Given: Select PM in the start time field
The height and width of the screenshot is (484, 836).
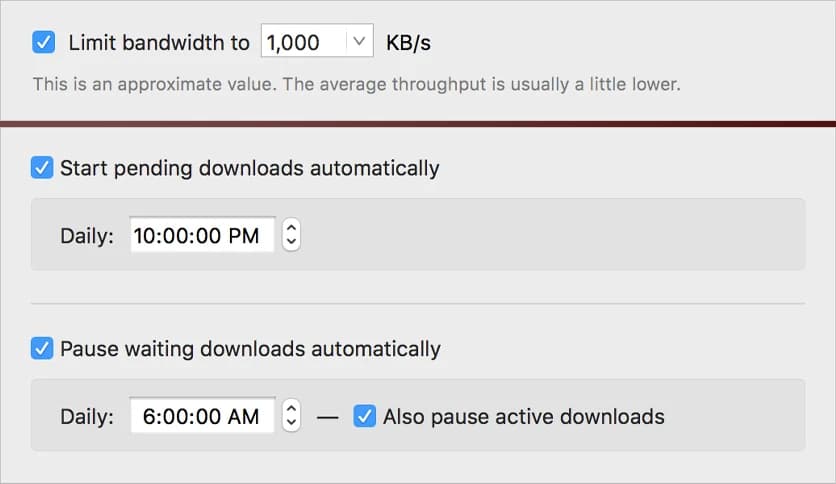Looking at the screenshot, I should tap(243, 236).
